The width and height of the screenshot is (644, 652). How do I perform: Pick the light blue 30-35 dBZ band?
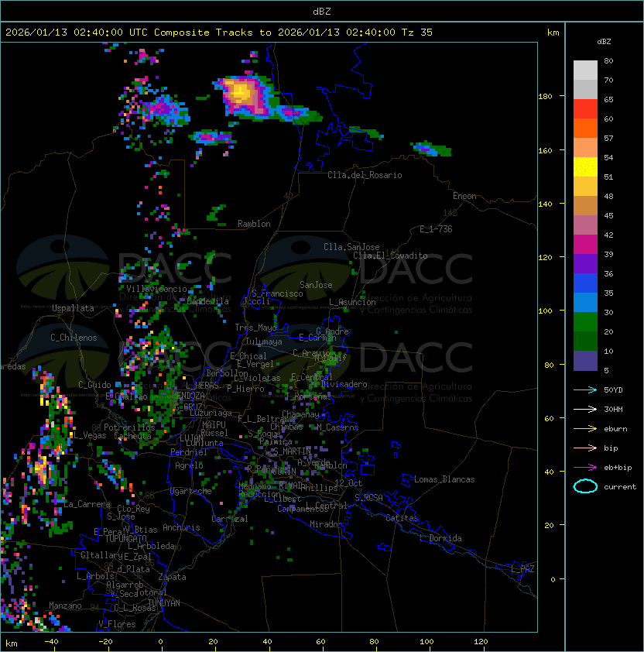pos(585,302)
